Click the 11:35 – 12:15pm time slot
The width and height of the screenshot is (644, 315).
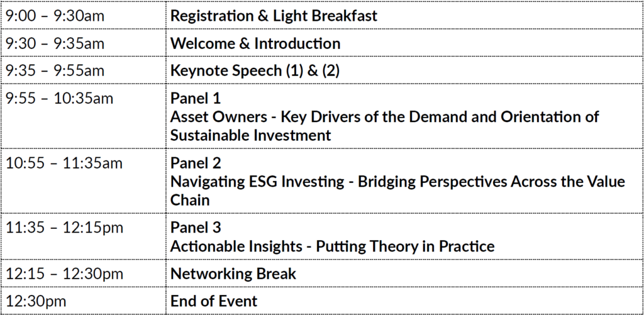coord(64,228)
